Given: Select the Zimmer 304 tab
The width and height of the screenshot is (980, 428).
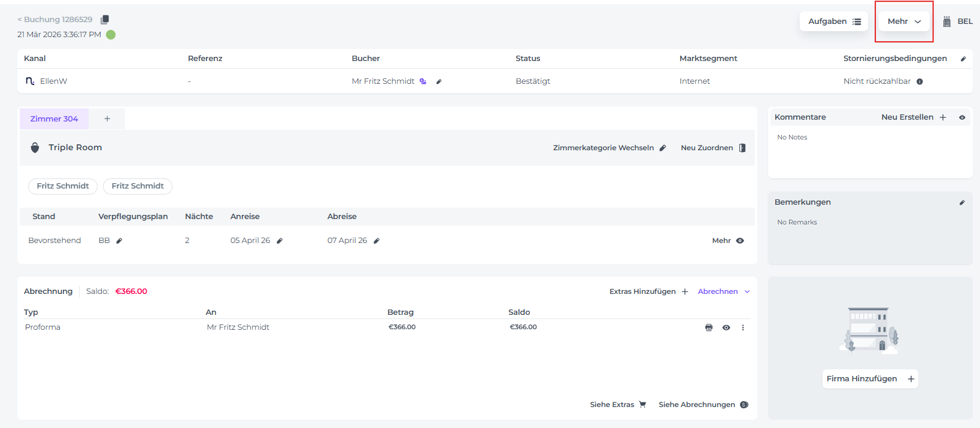Looking at the screenshot, I should pyautogui.click(x=54, y=119).
